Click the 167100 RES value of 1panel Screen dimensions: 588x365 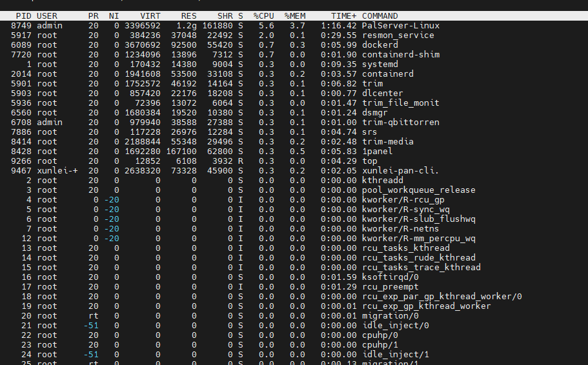tap(181, 152)
